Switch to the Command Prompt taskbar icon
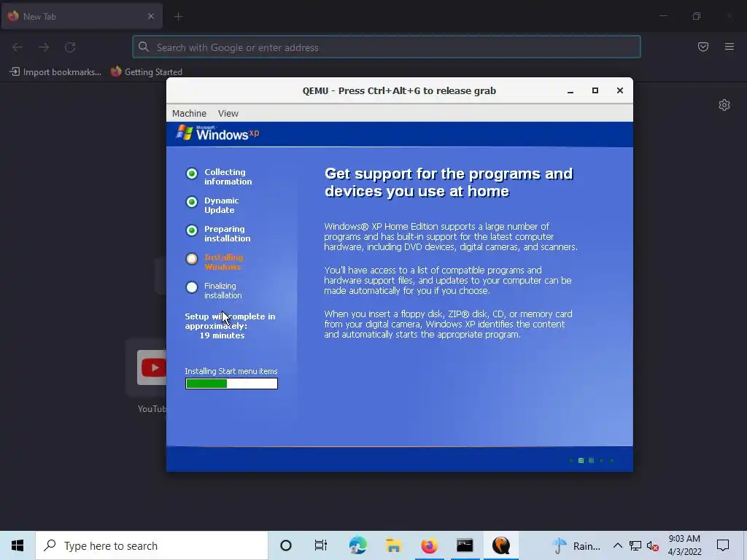The image size is (747, 560). (x=465, y=545)
